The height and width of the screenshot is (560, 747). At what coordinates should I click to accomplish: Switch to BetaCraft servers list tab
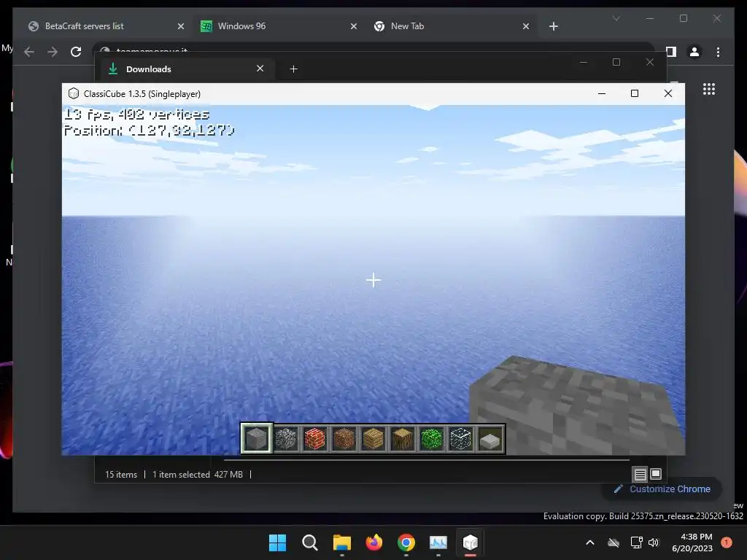click(x=107, y=26)
